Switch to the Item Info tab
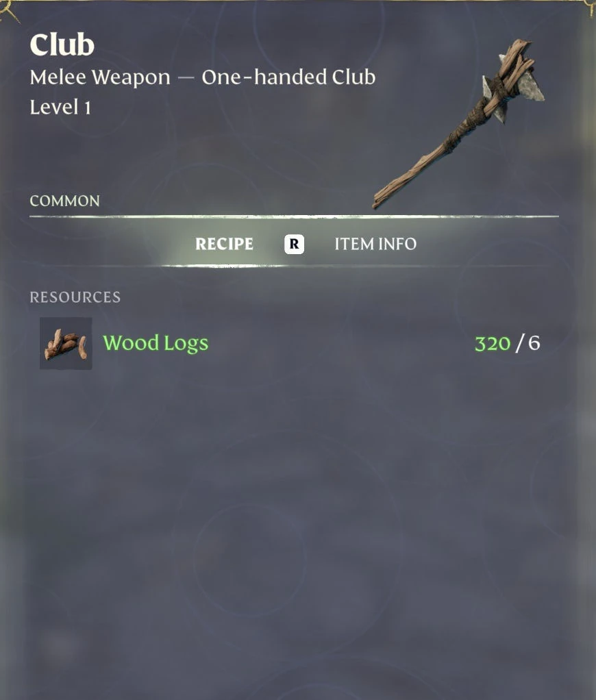The width and height of the screenshot is (596, 700). [375, 245]
